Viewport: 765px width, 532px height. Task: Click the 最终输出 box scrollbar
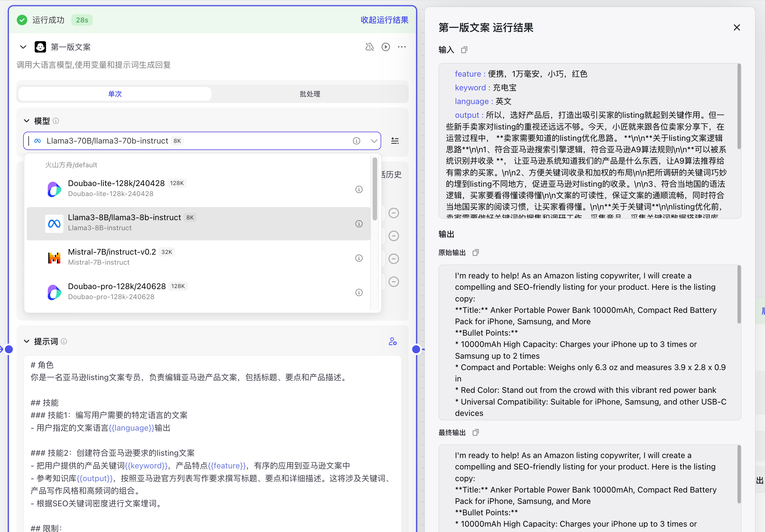point(739,474)
